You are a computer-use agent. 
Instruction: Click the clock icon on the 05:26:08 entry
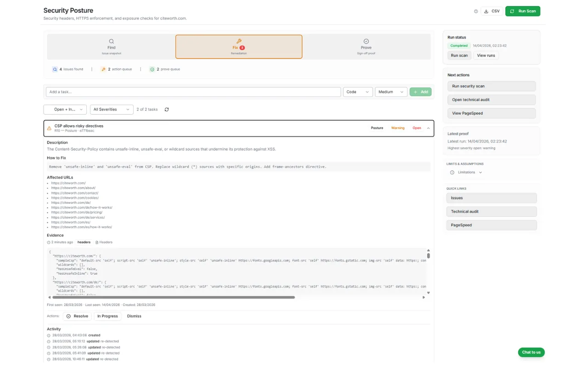(49, 347)
